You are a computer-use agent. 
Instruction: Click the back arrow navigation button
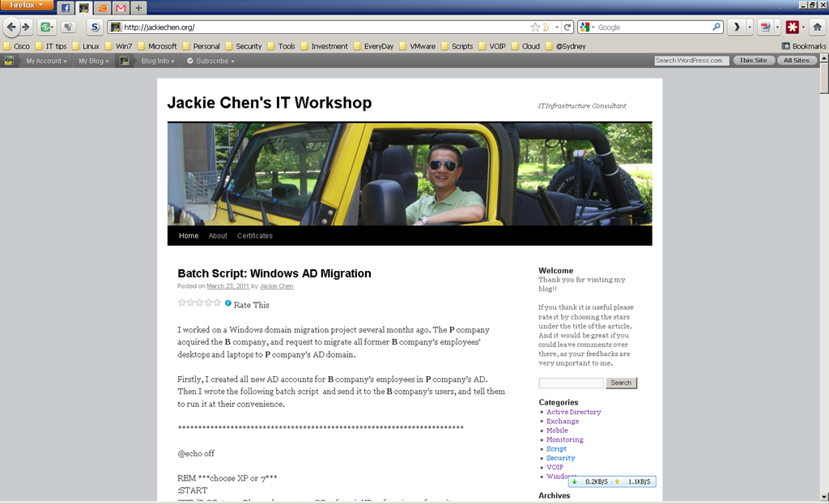[11, 27]
